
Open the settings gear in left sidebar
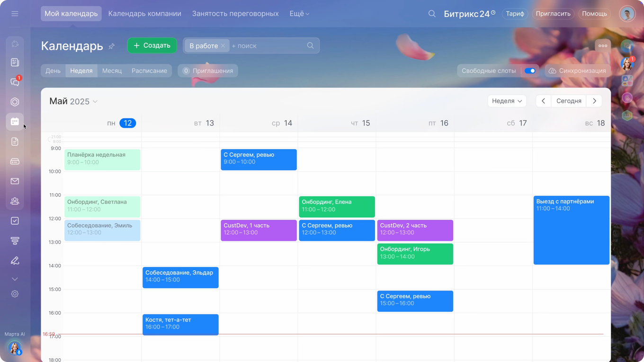click(x=15, y=294)
